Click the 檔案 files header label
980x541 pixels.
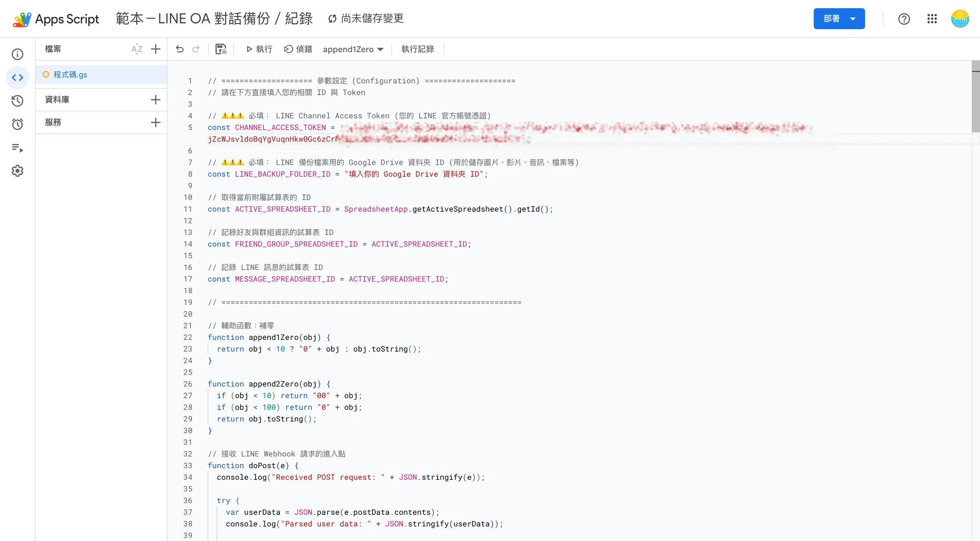coord(53,49)
